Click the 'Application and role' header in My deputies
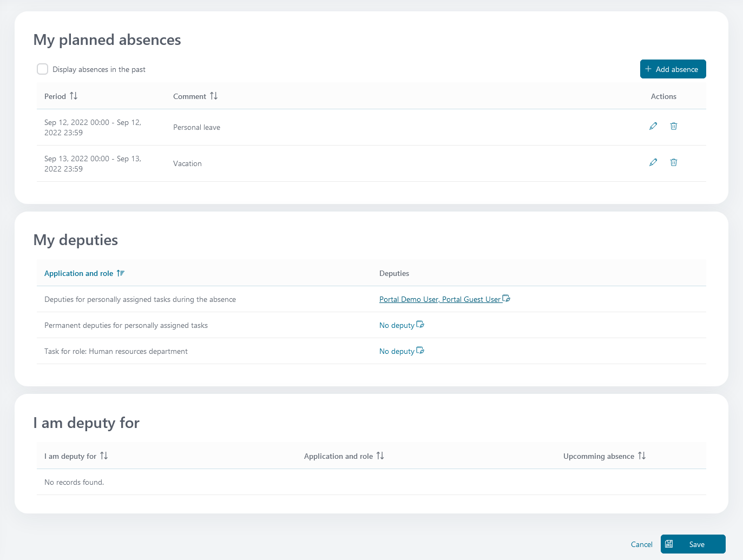This screenshot has width=743, height=560. (x=78, y=273)
